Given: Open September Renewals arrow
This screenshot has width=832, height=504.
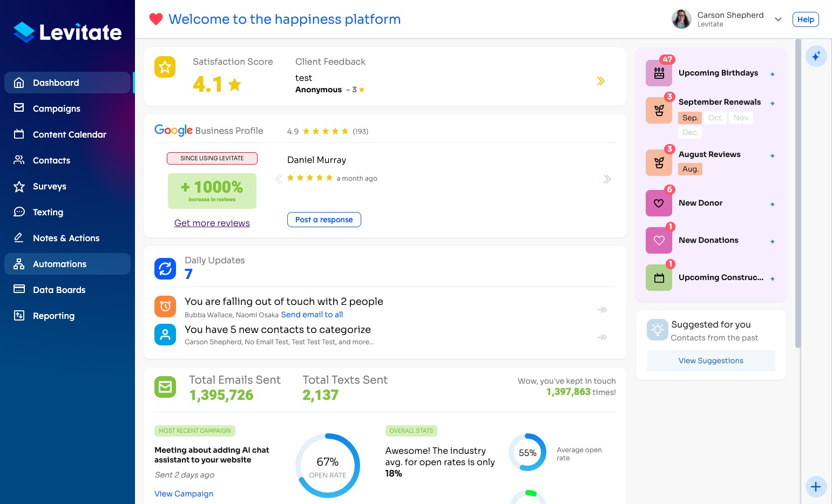Looking at the screenshot, I should point(772,103).
